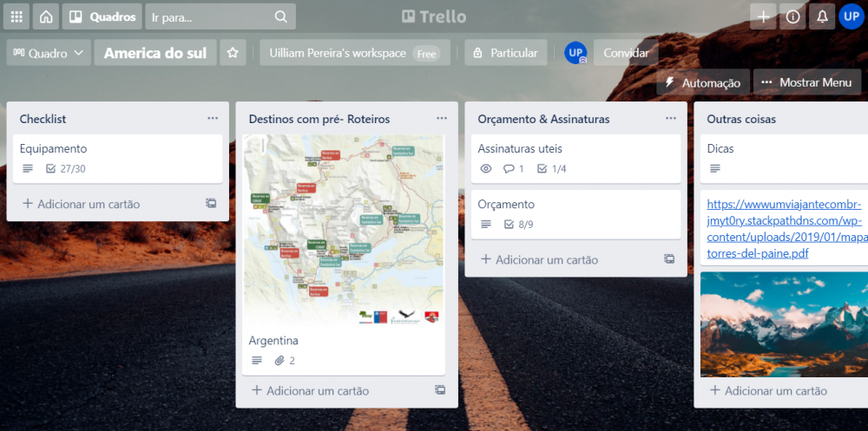This screenshot has height=431, width=868.
Task: Click the Trello logo in header
Action: (434, 16)
